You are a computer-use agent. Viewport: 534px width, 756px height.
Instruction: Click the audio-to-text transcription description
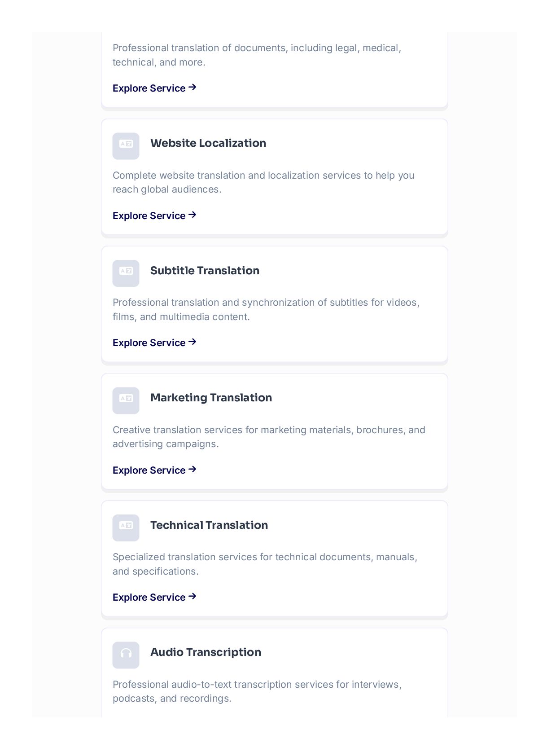[x=257, y=691]
